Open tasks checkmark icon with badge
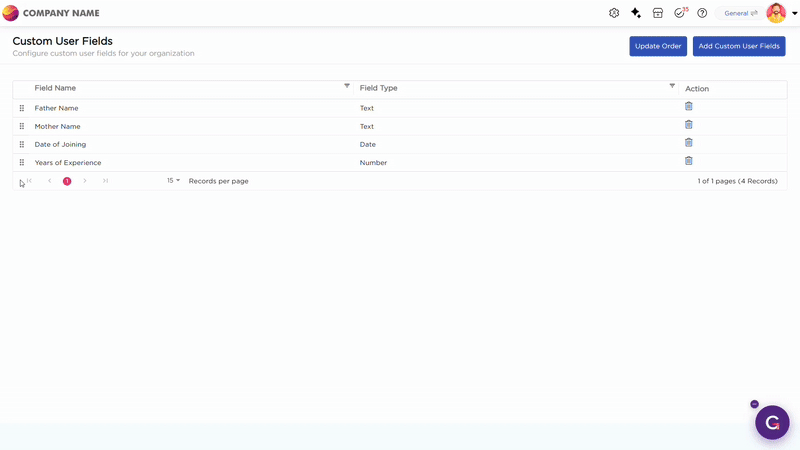 (x=680, y=13)
